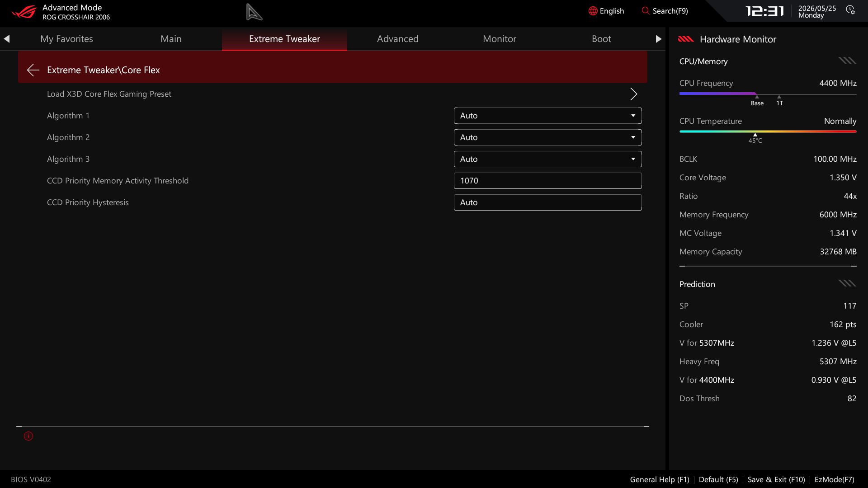The image size is (868, 488).
Task: Open the Monitor tab
Action: click(500, 39)
